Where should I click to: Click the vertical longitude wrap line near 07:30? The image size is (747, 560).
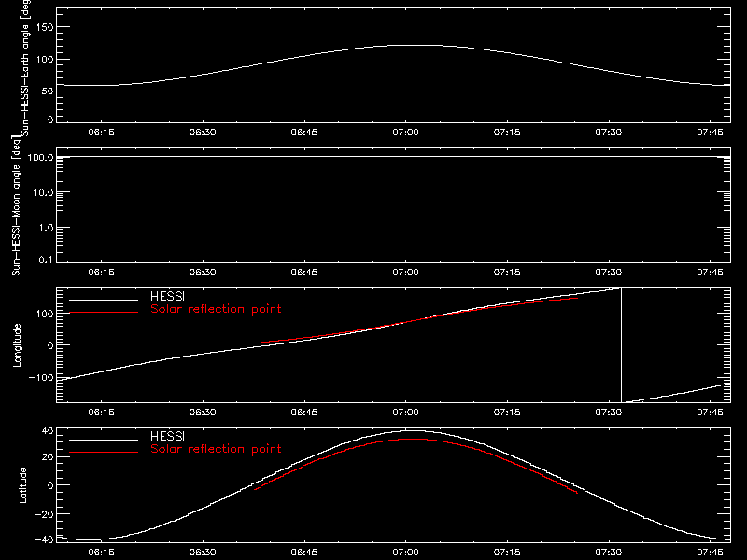click(621, 345)
